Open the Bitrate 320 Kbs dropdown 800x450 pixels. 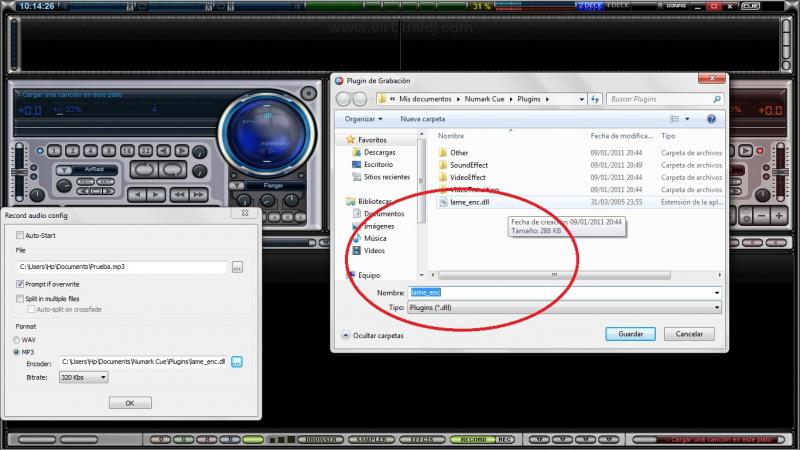click(84, 378)
